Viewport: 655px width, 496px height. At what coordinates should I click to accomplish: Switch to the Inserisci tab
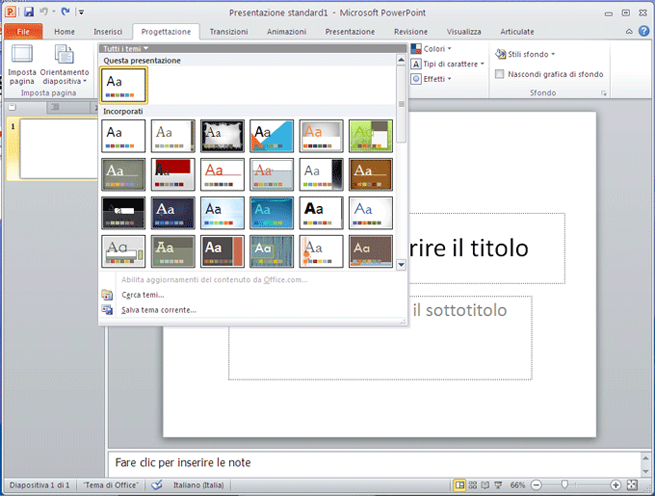coord(108,32)
